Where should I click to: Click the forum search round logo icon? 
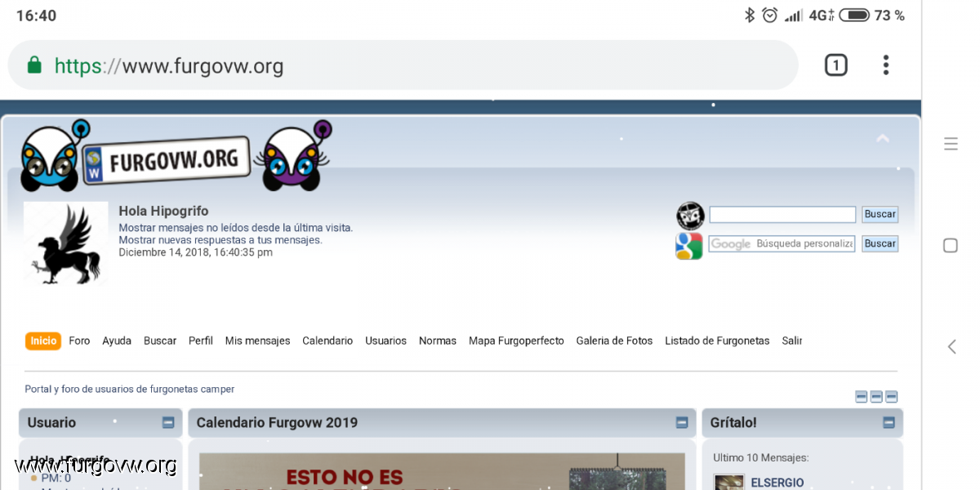(x=690, y=216)
